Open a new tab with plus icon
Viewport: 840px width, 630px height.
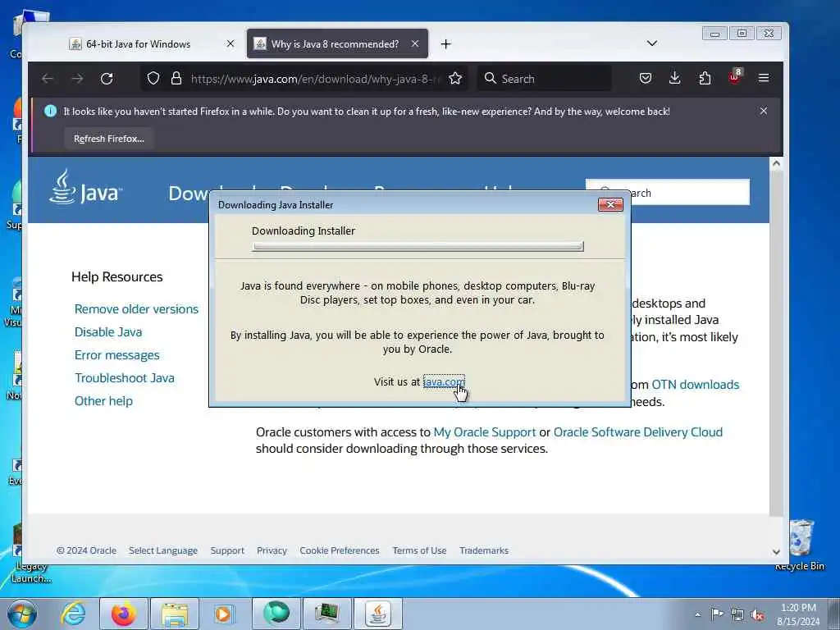coord(445,44)
